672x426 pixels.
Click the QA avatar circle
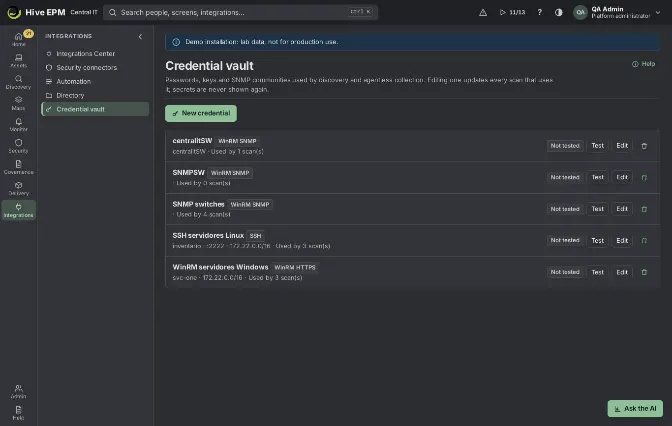tap(580, 12)
